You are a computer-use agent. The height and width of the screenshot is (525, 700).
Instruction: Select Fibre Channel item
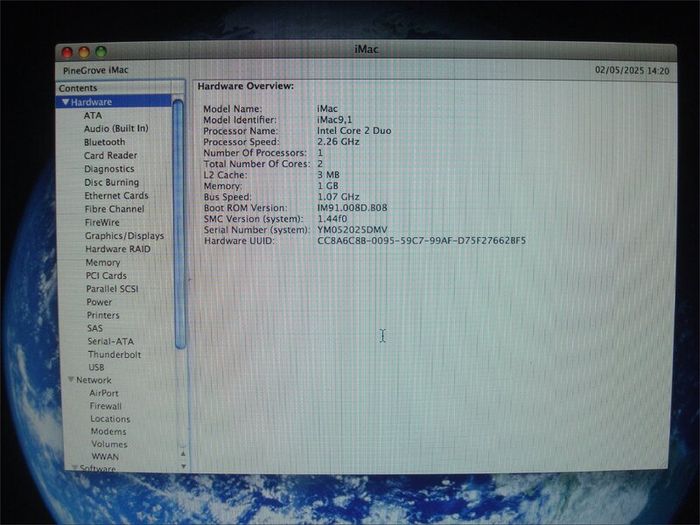point(115,209)
